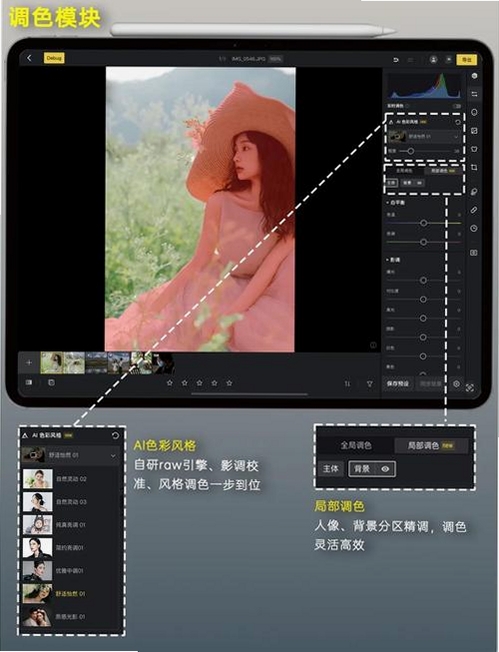Screen dimensions: 499x652
Task: Open the filter funnel icon in bottom bar
Action: 369,384
